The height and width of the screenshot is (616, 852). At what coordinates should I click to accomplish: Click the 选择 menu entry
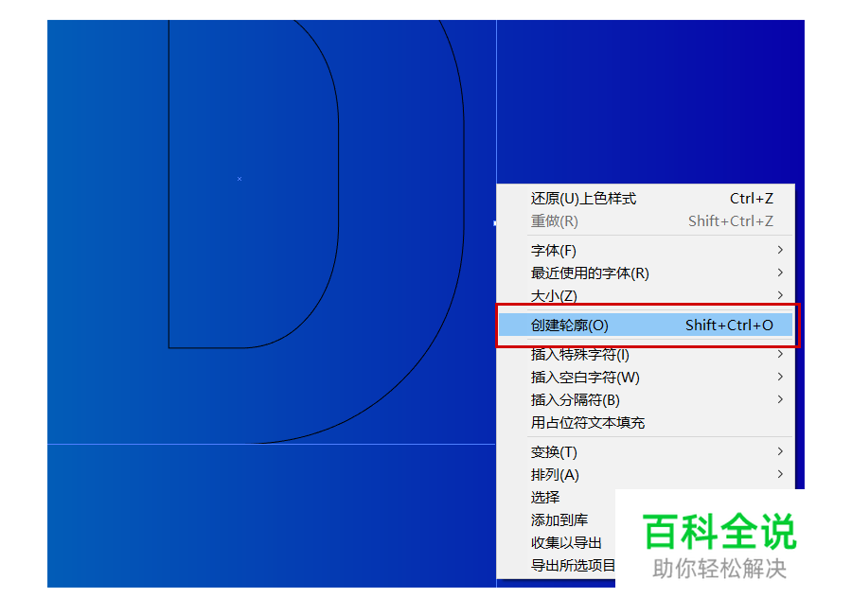(x=542, y=497)
